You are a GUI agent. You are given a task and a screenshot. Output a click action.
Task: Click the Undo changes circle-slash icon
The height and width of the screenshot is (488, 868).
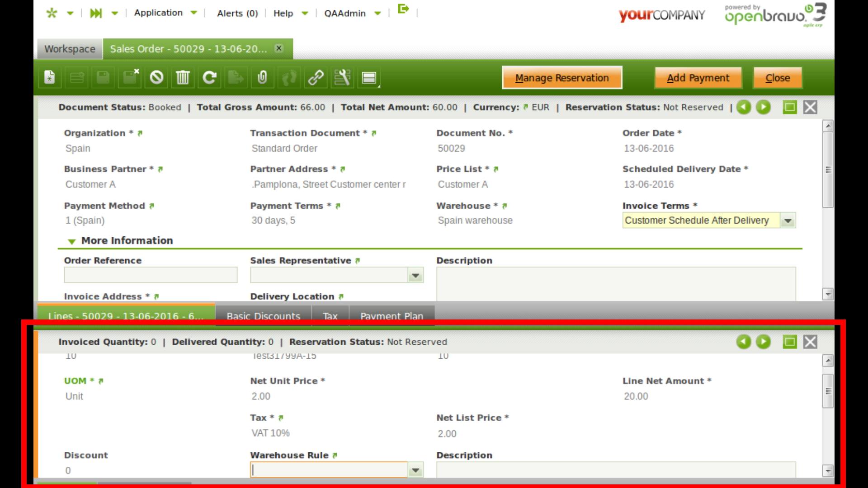point(156,78)
